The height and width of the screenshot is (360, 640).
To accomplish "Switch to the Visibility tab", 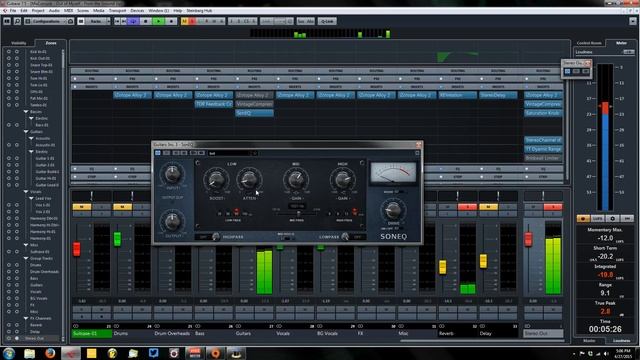I will tap(19, 43).
